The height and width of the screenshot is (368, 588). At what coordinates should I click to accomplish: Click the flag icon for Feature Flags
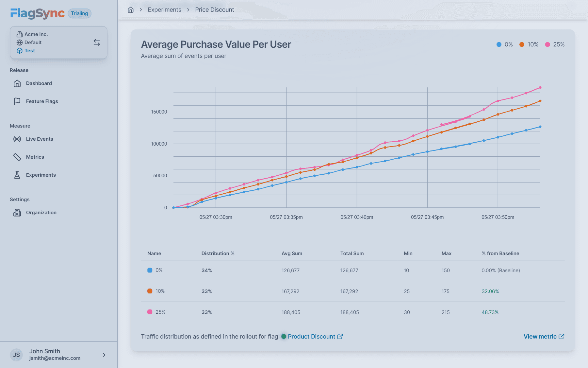(x=17, y=101)
